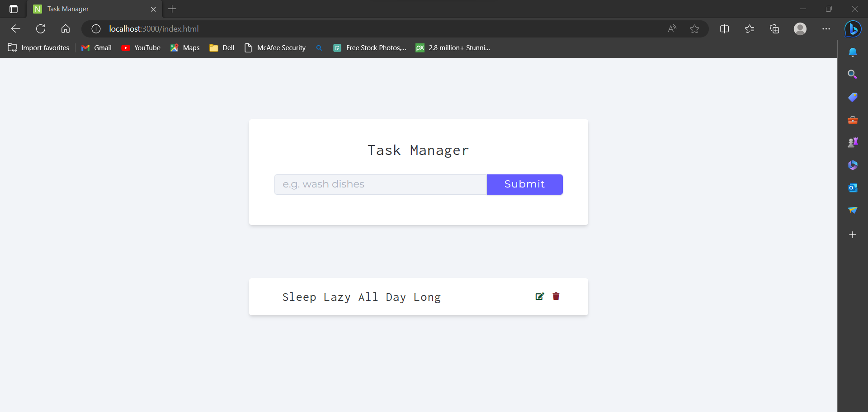This screenshot has width=868, height=412.
Task: Open Collections panel
Action: point(774,29)
